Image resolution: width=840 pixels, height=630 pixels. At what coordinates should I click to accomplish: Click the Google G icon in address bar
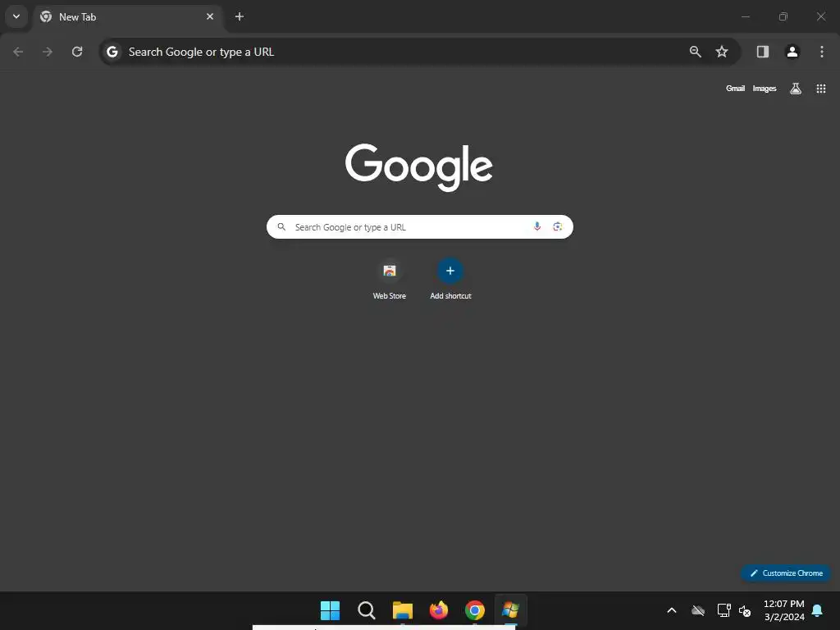tap(112, 52)
